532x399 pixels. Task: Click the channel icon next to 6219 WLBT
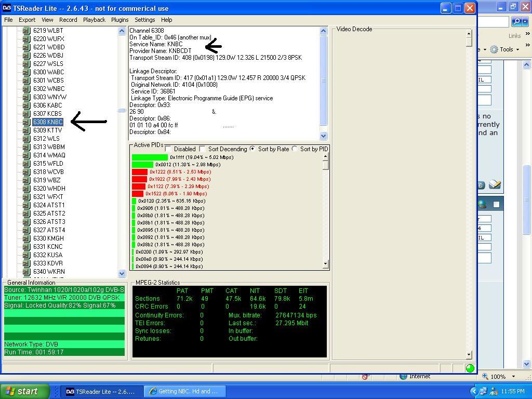click(x=26, y=31)
